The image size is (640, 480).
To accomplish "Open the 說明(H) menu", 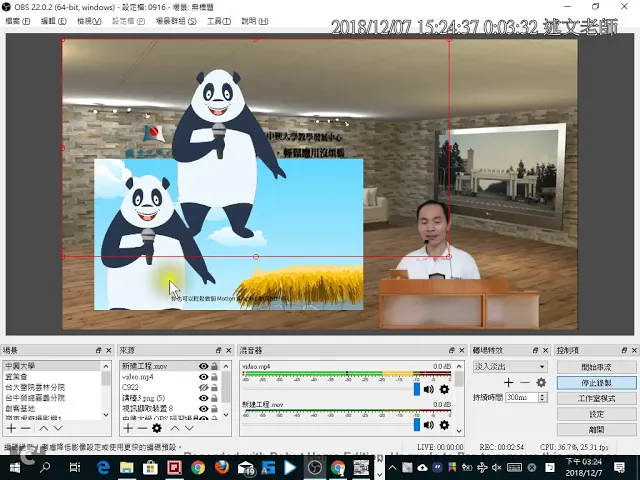I will [x=255, y=21].
